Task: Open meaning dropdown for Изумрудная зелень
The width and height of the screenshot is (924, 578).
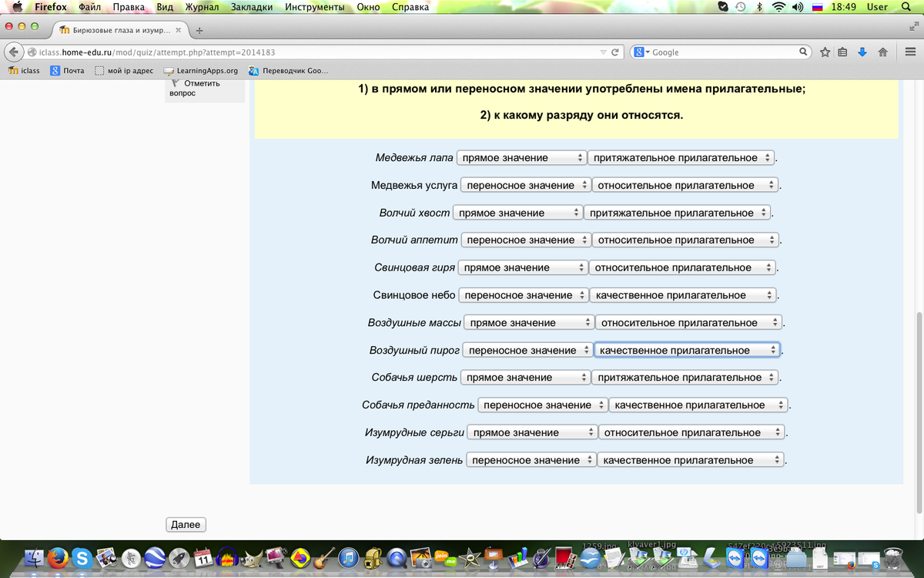Action: point(531,460)
